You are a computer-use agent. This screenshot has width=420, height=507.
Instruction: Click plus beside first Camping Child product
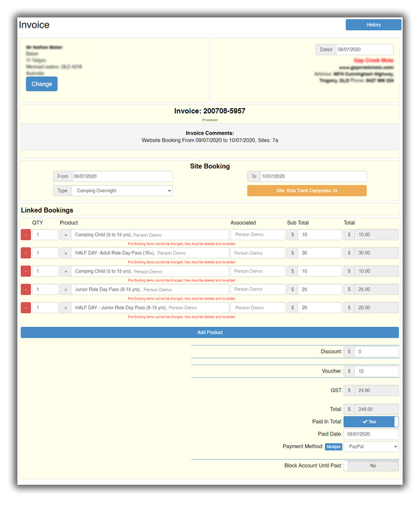click(65, 235)
